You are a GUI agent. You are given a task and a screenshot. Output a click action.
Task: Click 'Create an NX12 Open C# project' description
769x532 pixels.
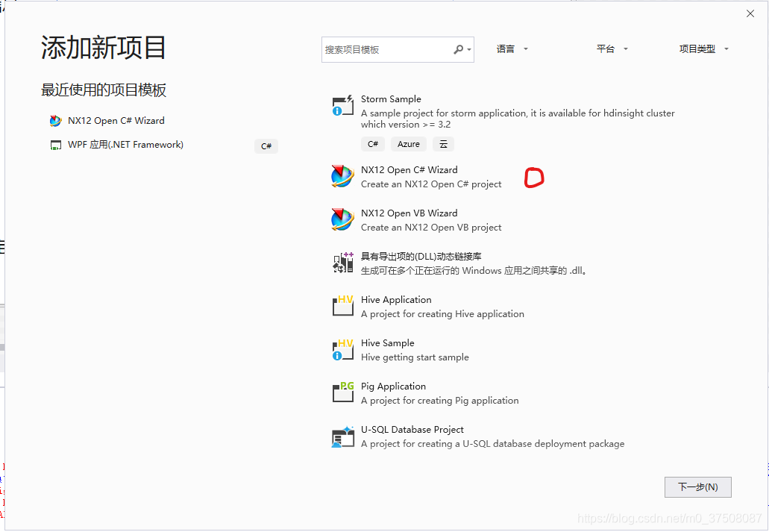pos(431,184)
